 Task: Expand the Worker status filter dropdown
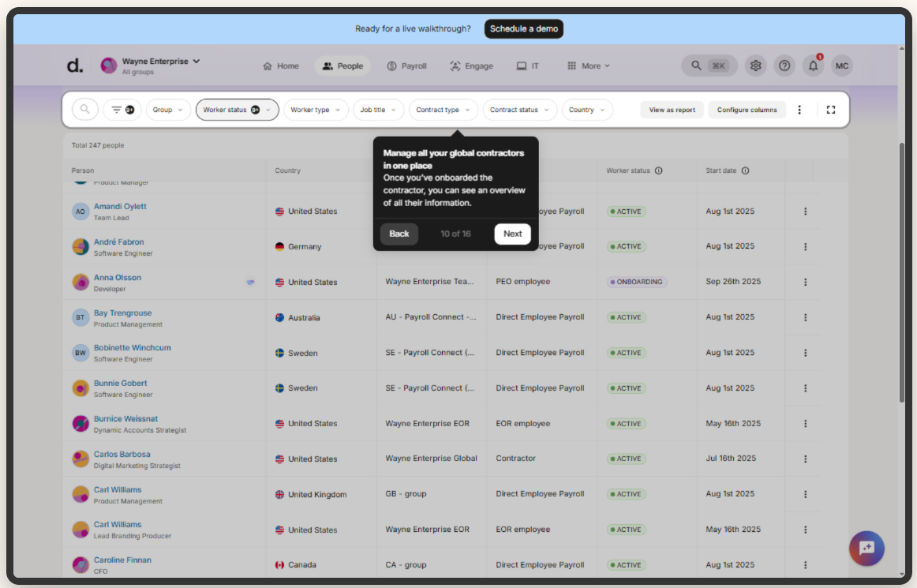[237, 110]
